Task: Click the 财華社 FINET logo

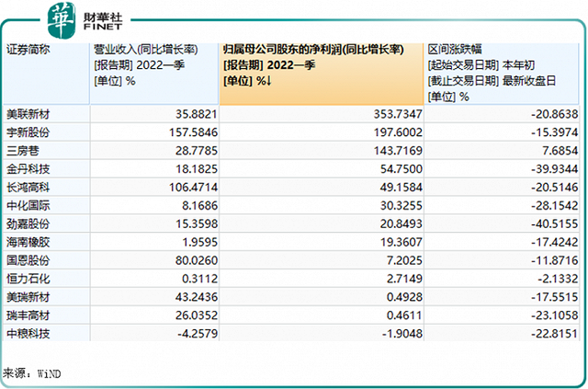Action: click(x=85, y=19)
